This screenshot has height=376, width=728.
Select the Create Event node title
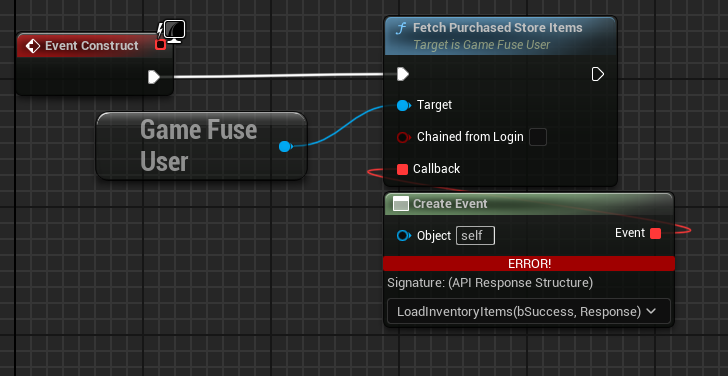(x=450, y=204)
